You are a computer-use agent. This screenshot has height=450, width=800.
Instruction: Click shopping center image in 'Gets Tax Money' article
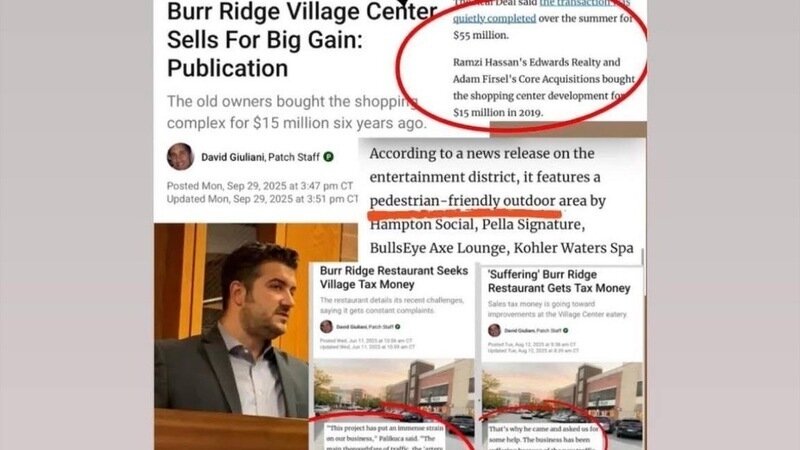pyautogui.click(x=562, y=390)
